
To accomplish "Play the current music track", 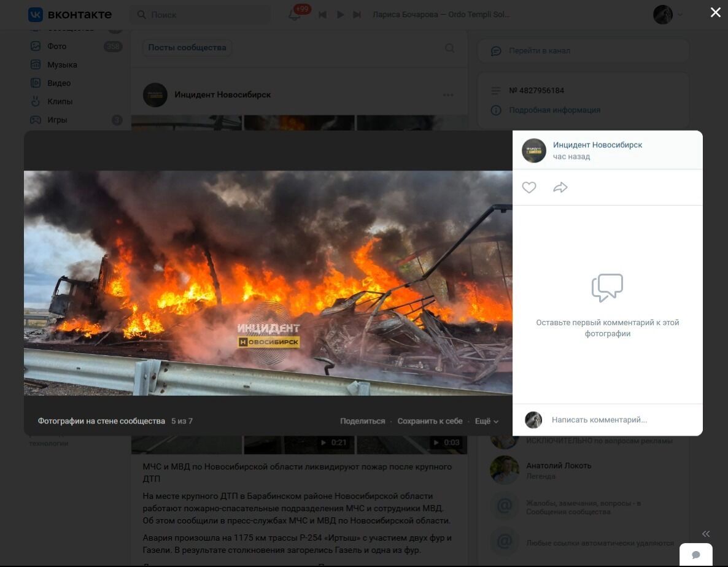I will (340, 15).
